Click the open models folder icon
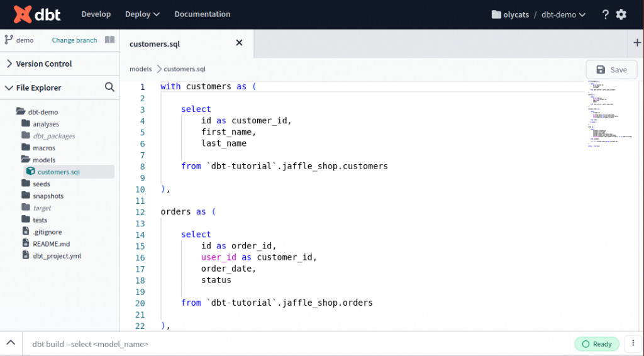This screenshot has width=644, height=356. click(x=26, y=159)
